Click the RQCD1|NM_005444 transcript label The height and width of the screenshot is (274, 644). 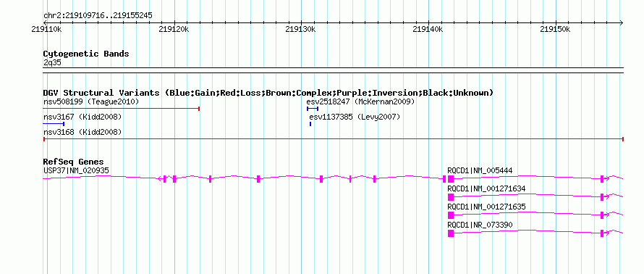(480, 170)
